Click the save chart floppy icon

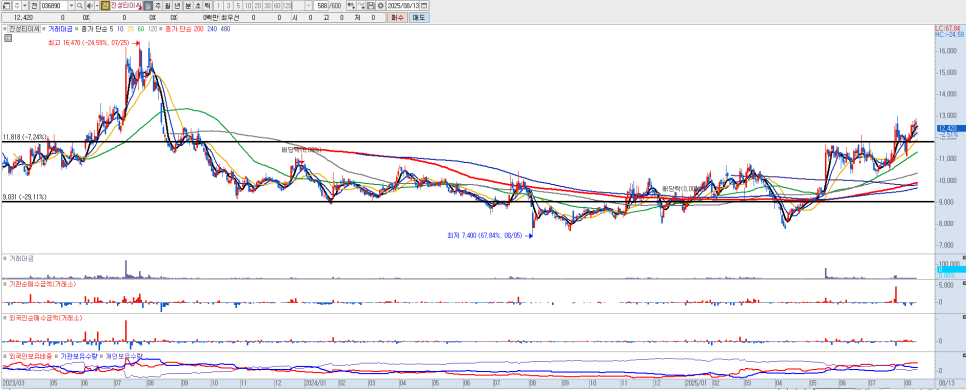tap(371, 5)
